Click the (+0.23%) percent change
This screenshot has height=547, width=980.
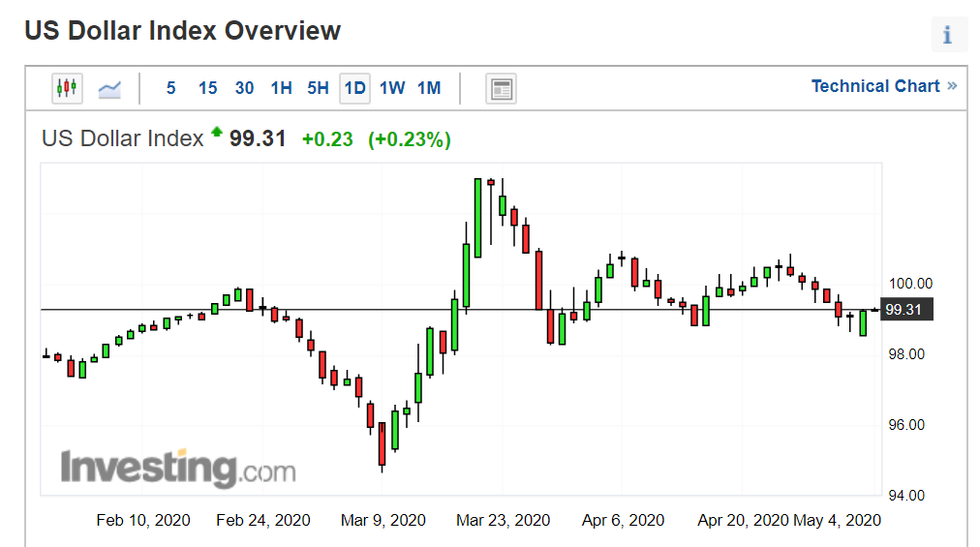tap(410, 139)
